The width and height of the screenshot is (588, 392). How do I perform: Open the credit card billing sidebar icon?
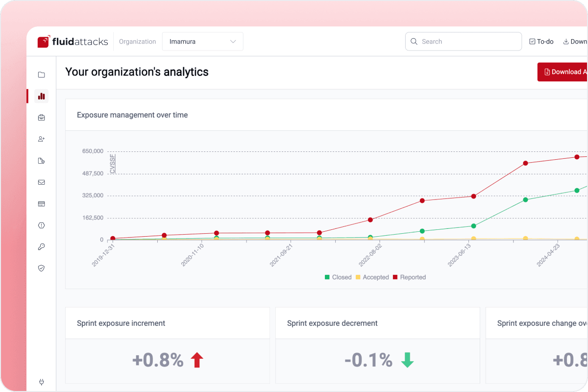41,204
